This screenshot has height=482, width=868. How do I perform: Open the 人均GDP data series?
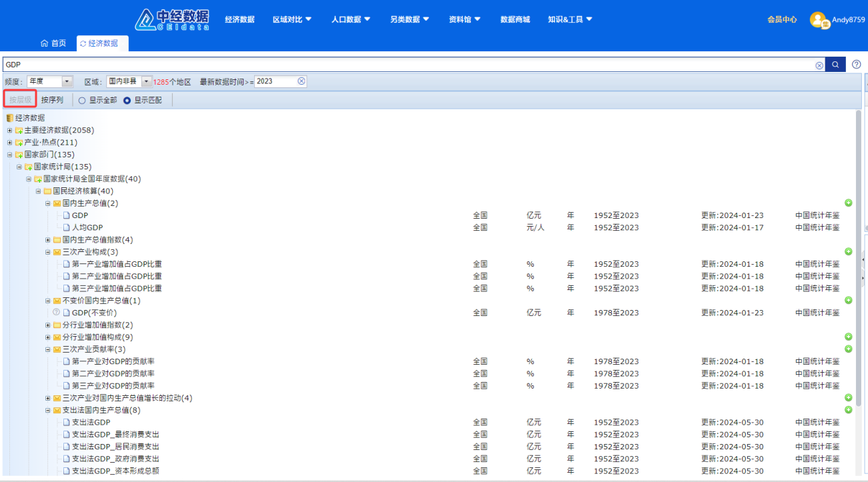[x=87, y=227]
